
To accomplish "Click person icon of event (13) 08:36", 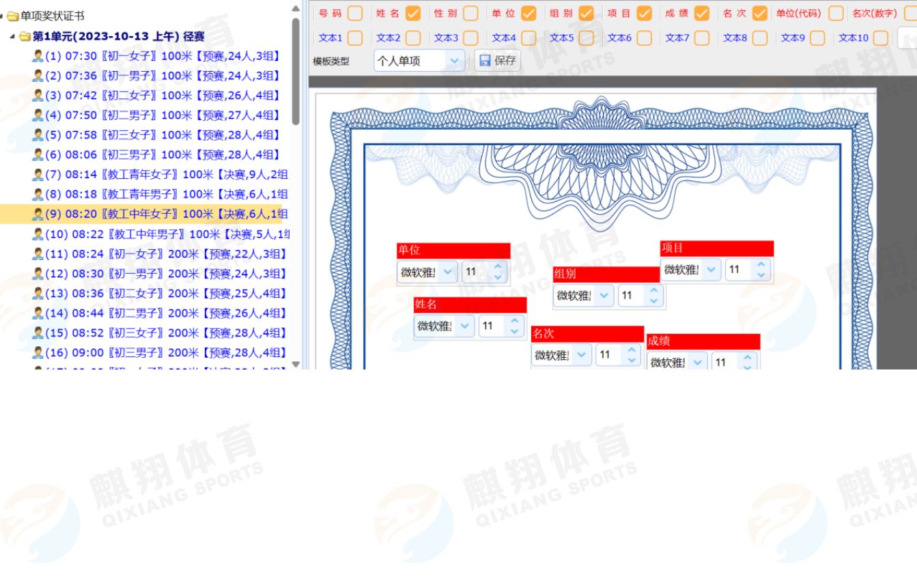I will pyautogui.click(x=38, y=293).
